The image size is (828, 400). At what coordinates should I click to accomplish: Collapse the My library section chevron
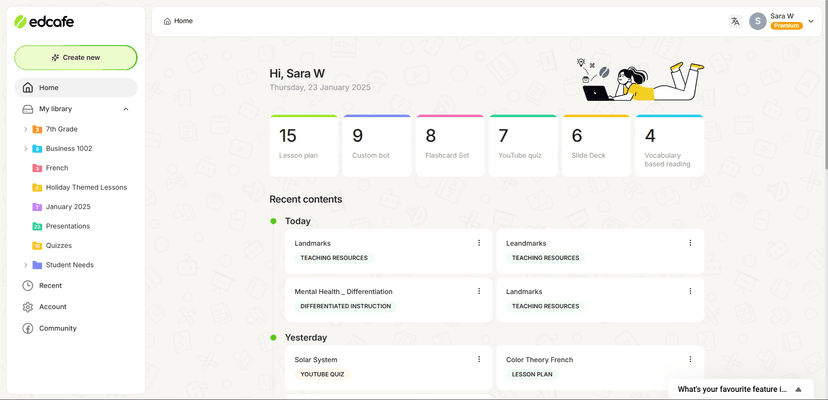(x=126, y=109)
